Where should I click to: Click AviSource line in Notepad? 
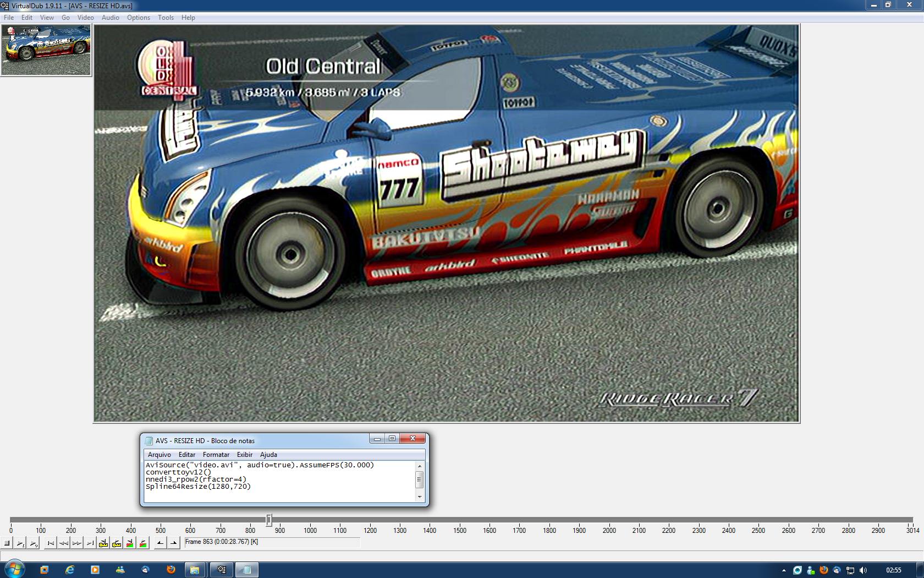pos(260,465)
